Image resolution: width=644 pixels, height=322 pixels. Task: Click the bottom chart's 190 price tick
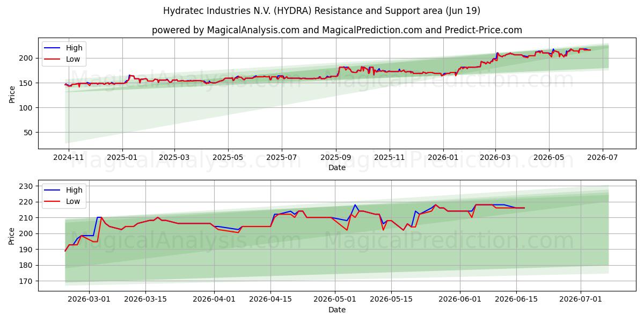27,250
